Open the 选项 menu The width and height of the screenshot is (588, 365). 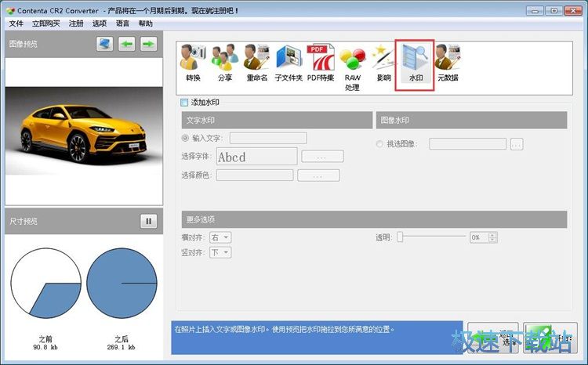click(x=100, y=23)
